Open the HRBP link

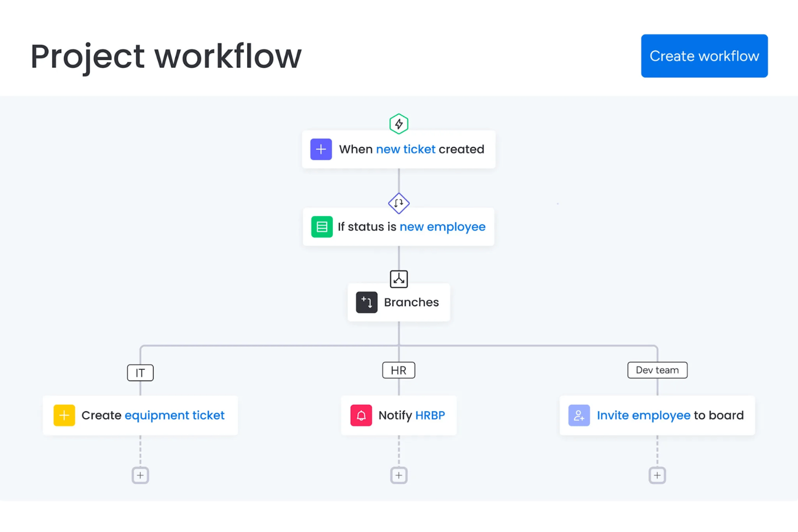point(430,416)
